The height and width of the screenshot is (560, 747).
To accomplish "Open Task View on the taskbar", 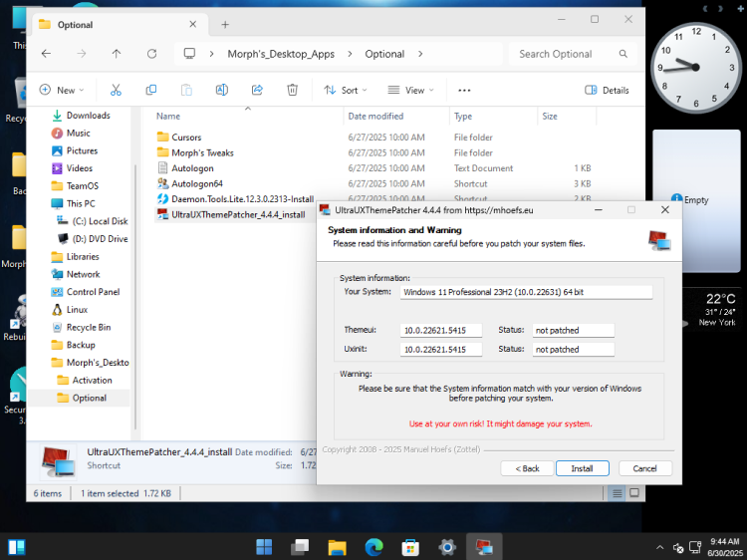I will pyautogui.click(x=300, y=547).
